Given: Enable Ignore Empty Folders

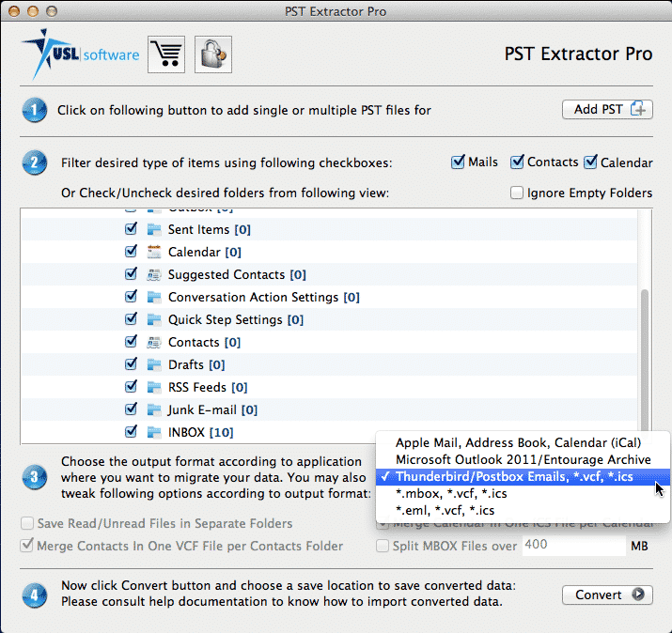Looking at the screenshot, I should point(517,193).
